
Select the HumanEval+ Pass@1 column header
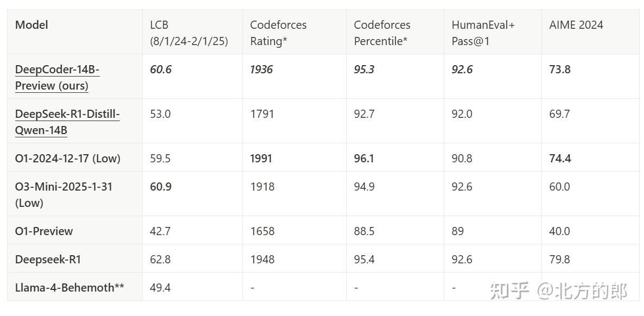coord(483,33)
